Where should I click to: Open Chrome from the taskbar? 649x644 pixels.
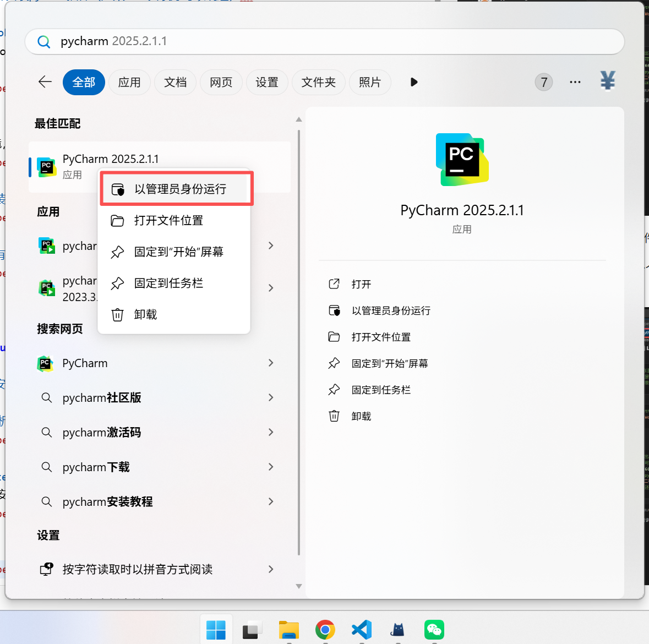325,629
